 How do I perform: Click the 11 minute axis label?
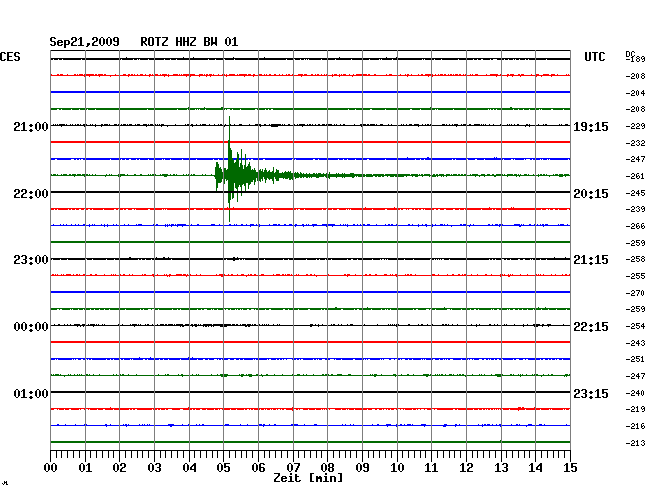[x=431, y=467]
